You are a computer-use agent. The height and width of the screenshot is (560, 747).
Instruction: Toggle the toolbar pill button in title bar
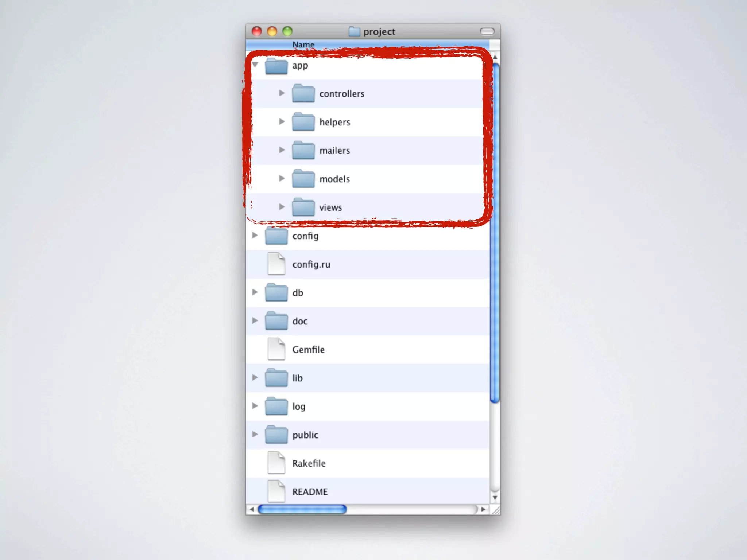pos(487,31)
